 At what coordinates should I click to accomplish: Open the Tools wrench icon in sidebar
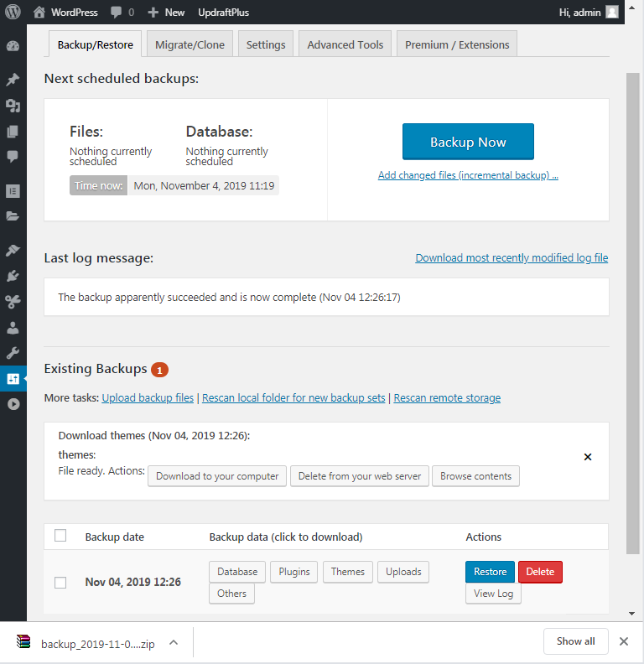[x=13, y=353]
